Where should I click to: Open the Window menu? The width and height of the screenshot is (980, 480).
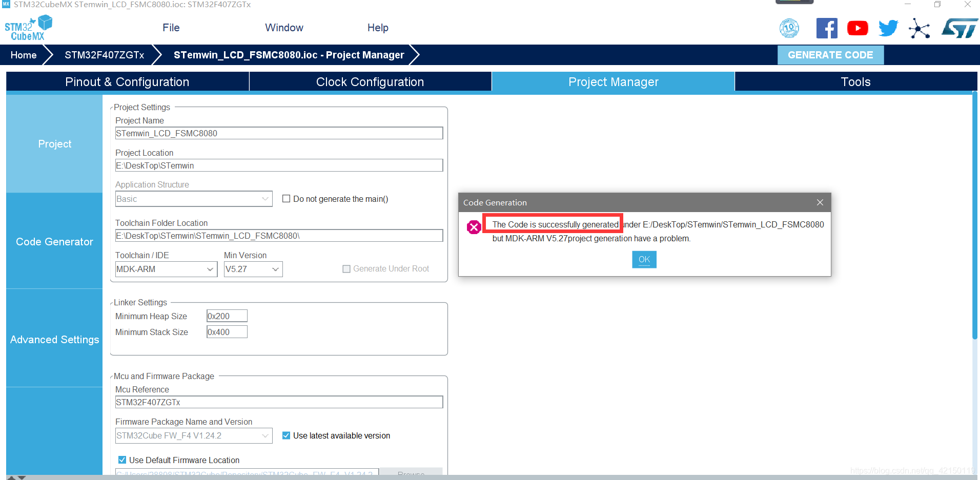(284, 28)
